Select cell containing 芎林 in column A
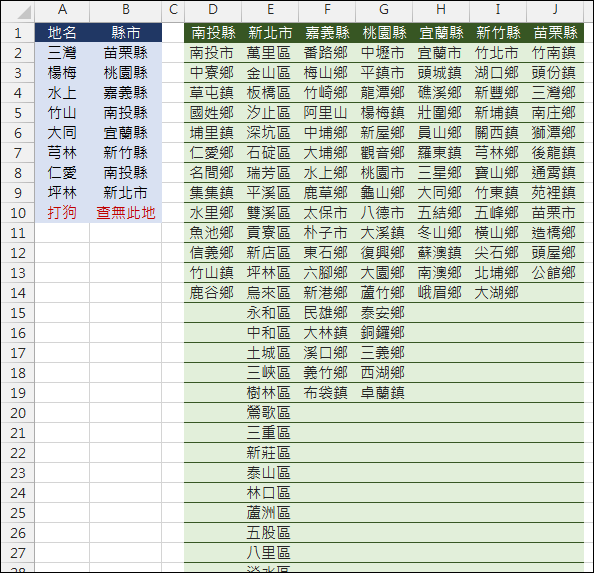Viewport: 594px width, 573px height. 62,153
